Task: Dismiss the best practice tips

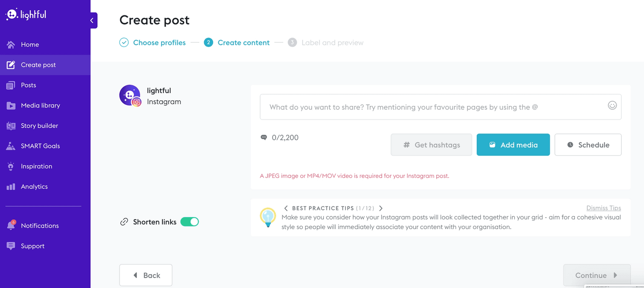Action: [603, 208]
